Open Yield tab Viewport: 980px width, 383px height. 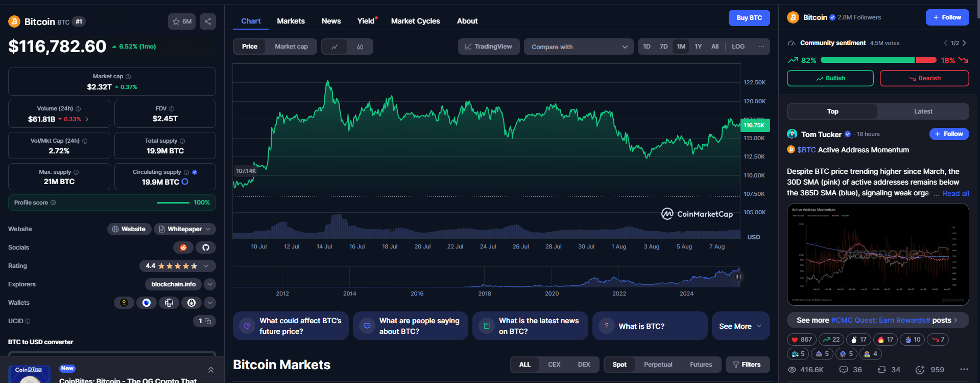coord(367,21)
